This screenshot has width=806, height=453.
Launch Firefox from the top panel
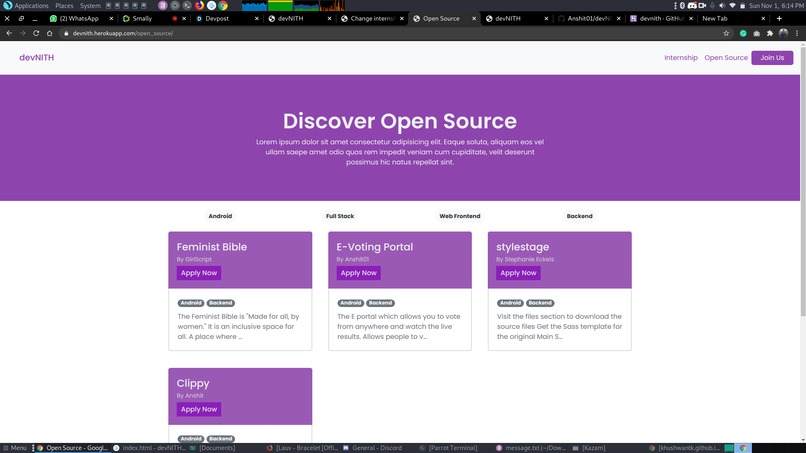pyautogui.click(x=199, y=6)
